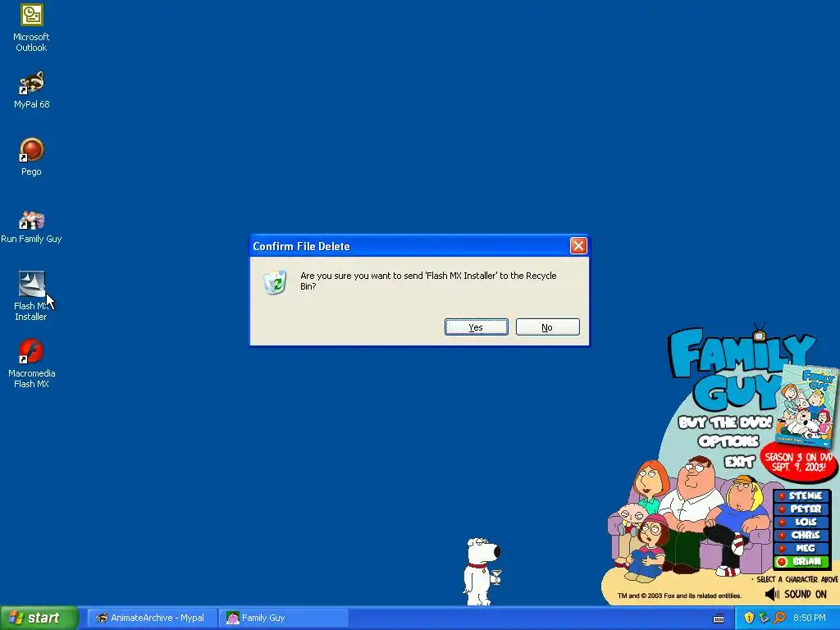
Task: Open the Microsoft Outlook desktop icon
Action: click(31, 28)
